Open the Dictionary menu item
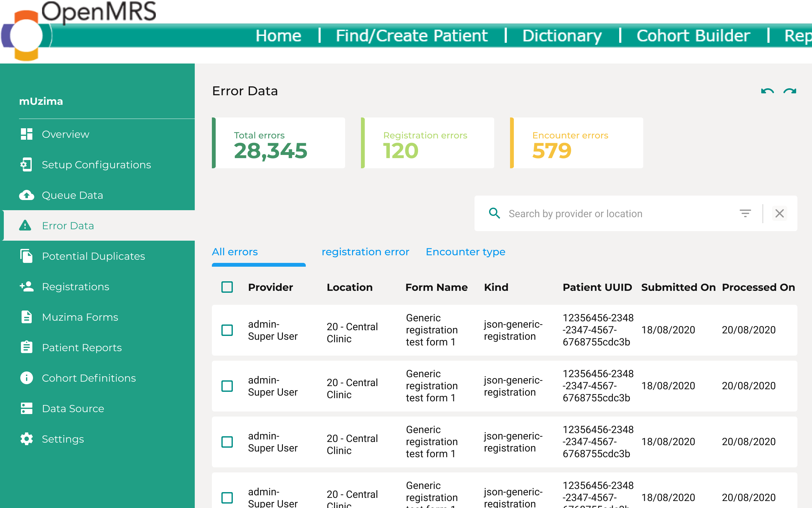 562,36
